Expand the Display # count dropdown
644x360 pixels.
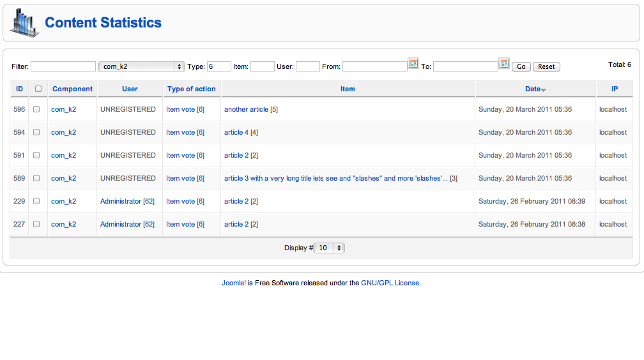coord(329,248)
